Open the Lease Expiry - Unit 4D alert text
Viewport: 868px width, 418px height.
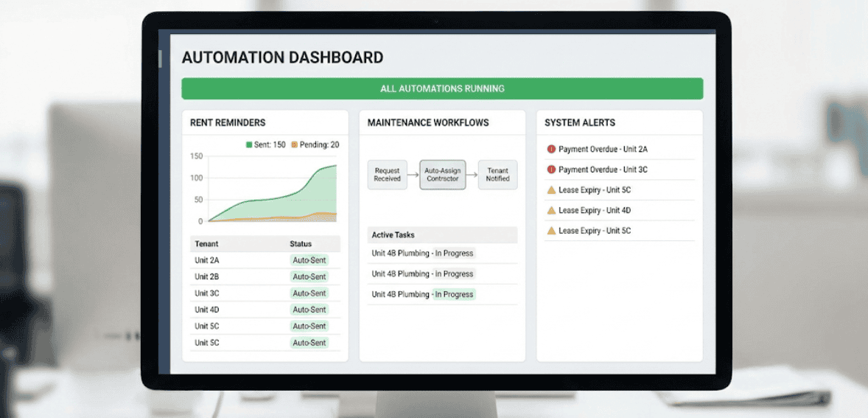pos(595,210)
